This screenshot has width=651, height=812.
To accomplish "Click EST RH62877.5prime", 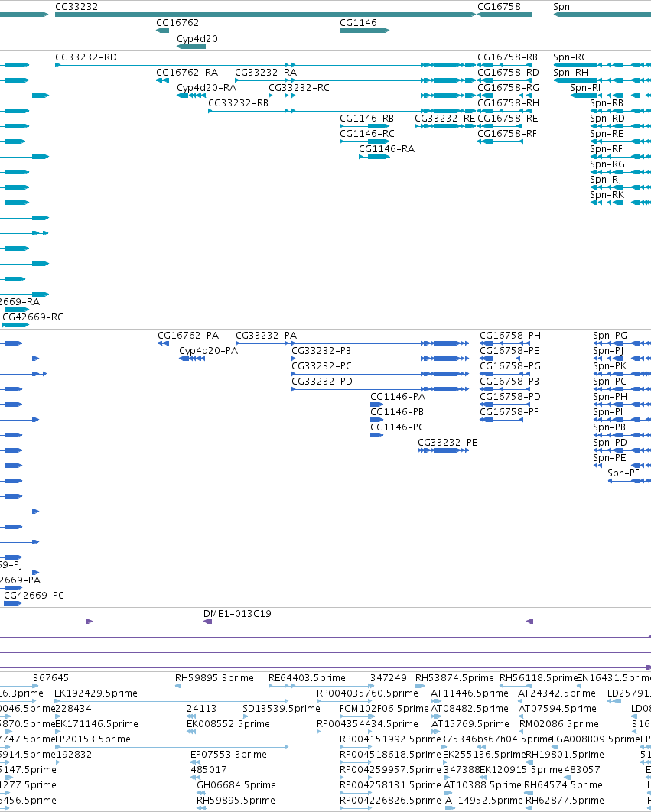I will click(565, 800).
